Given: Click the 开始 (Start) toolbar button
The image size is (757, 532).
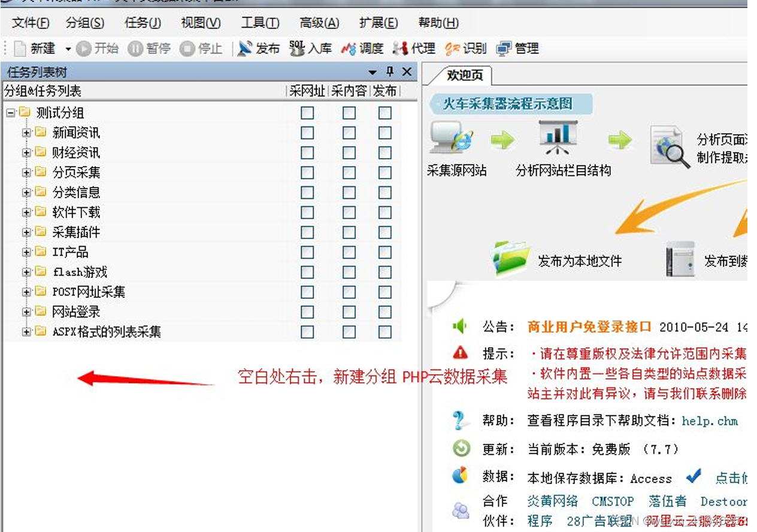Looking at the screenshot, I should pos(98,49).
